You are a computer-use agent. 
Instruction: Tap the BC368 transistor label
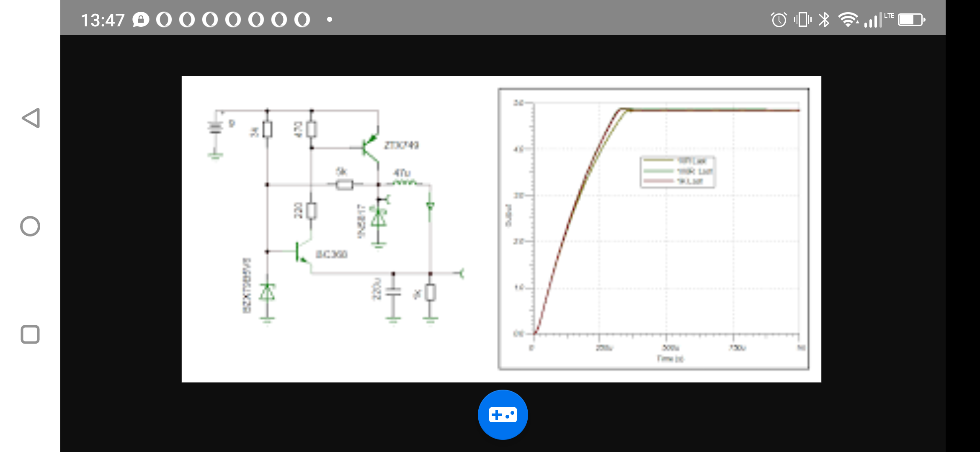(331, 254)
